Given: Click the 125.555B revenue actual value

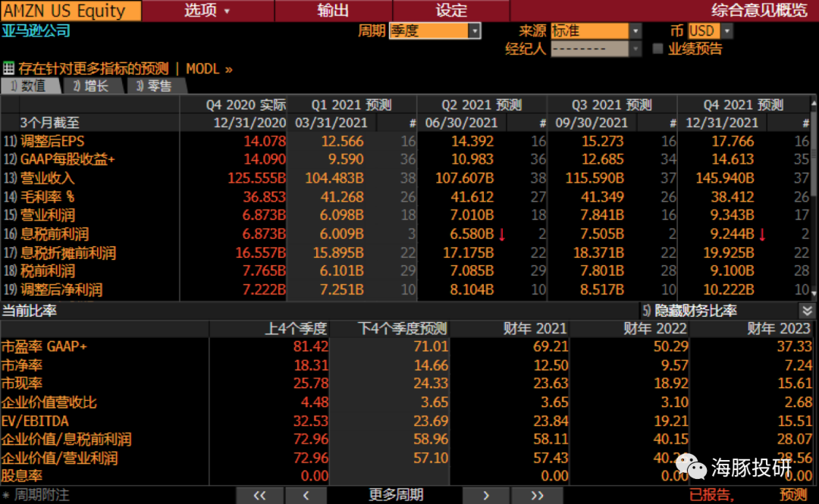Looking at the screenshot, I should (256, 178).
